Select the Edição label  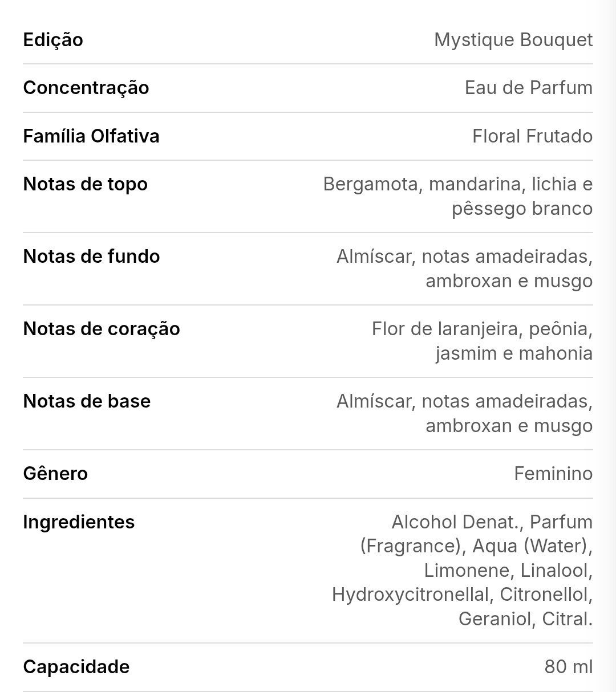(x=53, y=40)
